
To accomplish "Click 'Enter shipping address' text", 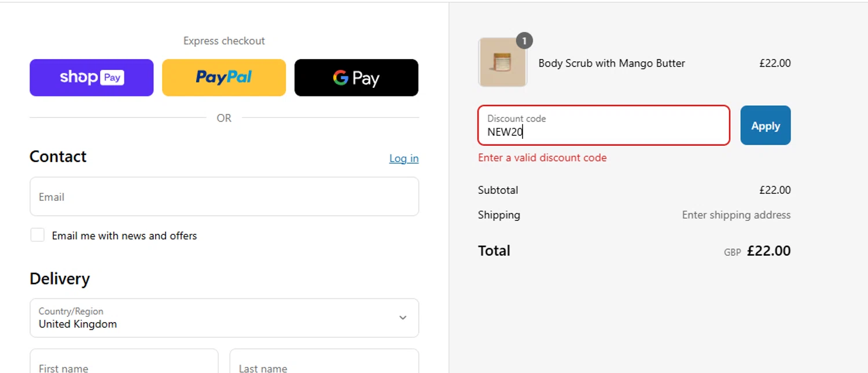I will point(736,215).
